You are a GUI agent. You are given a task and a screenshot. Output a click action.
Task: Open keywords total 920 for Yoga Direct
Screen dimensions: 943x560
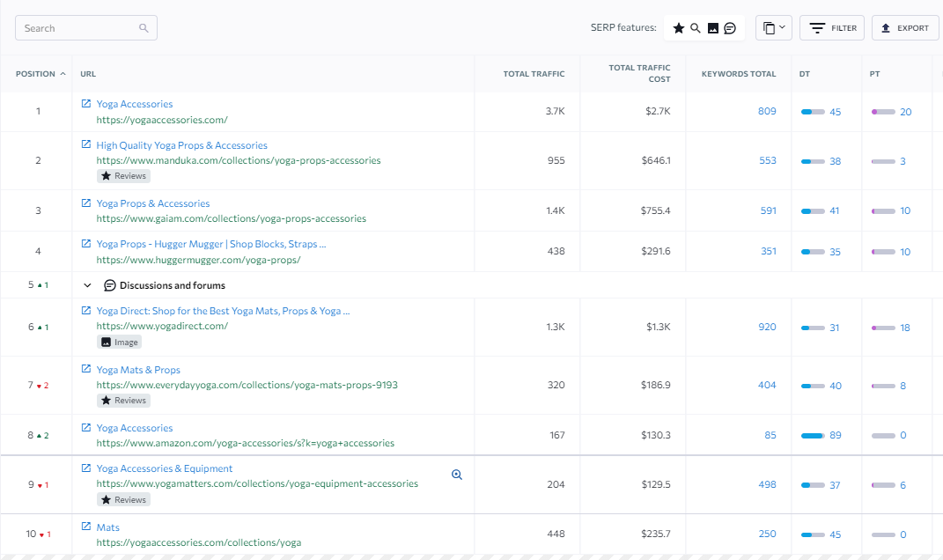pyautogui.click(x=767, y=328)
